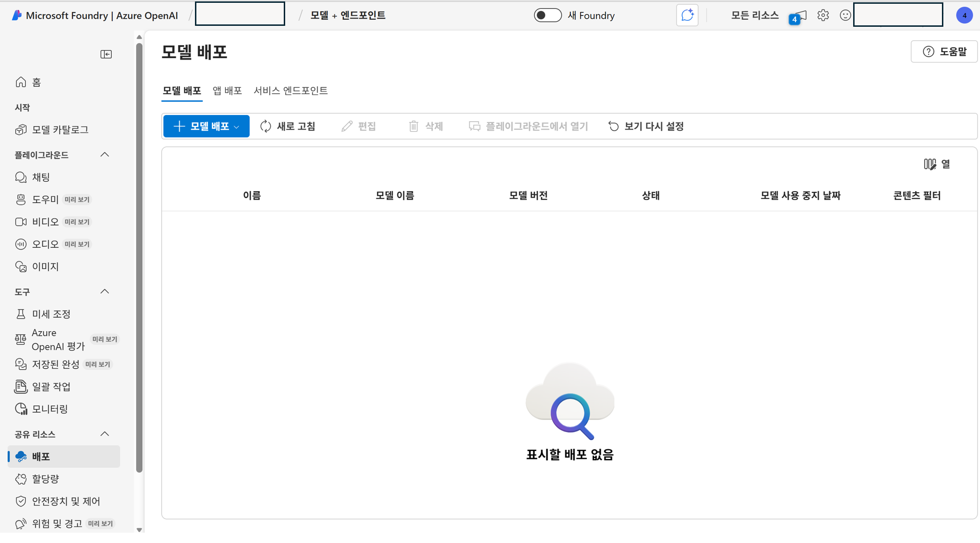Open the 도움말 help button
980x543 pixels.
coord(944,52)
